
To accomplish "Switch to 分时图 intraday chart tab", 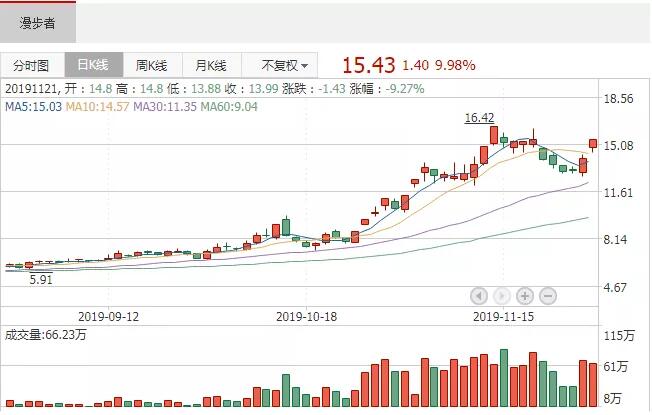I will click(32, 65).
